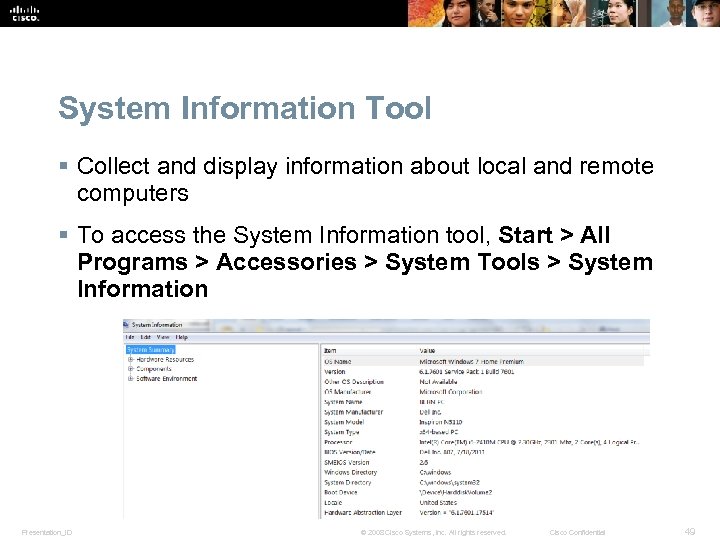The image size is (720, 540).
Task: Click the slide title System Information Tool
Action: pos(245,108)
